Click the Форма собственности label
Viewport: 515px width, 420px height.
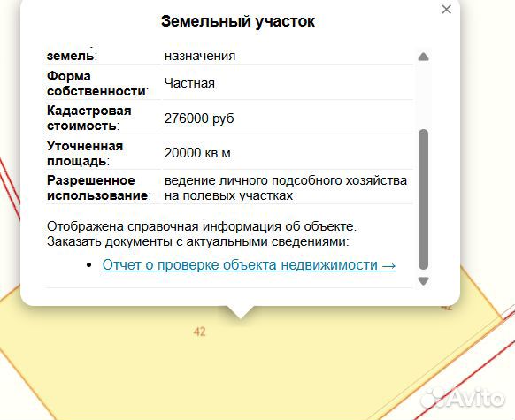97,83
